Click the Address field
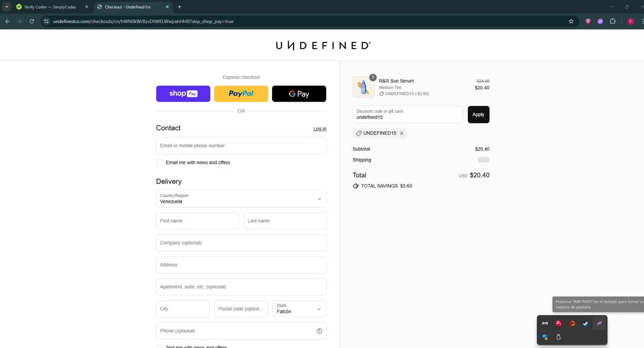 coord(241,265)
